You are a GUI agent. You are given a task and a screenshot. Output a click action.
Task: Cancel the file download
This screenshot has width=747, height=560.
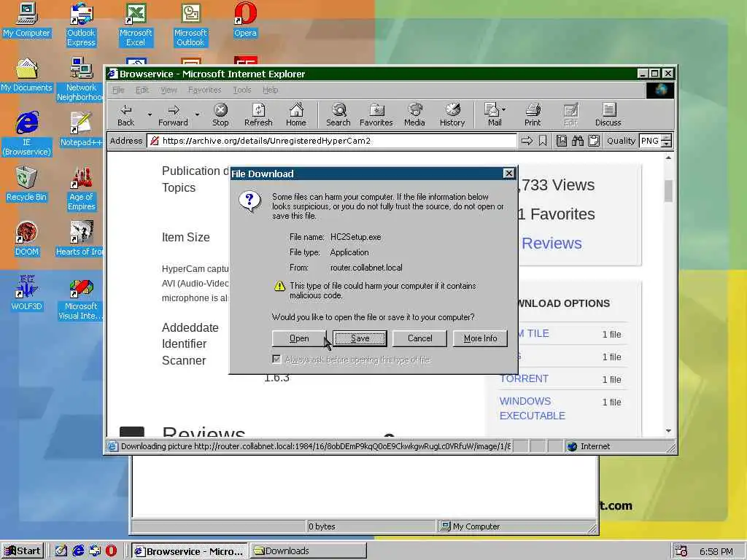pyautogui.click(x=419, y=338)
